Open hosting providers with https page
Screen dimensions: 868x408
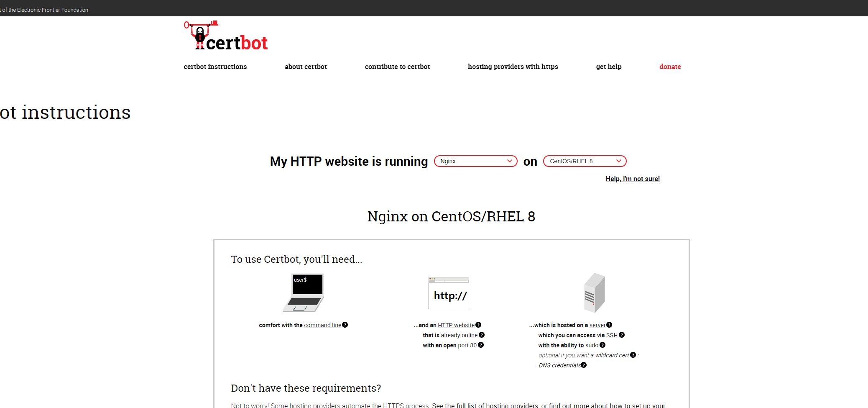coord(513,67)
